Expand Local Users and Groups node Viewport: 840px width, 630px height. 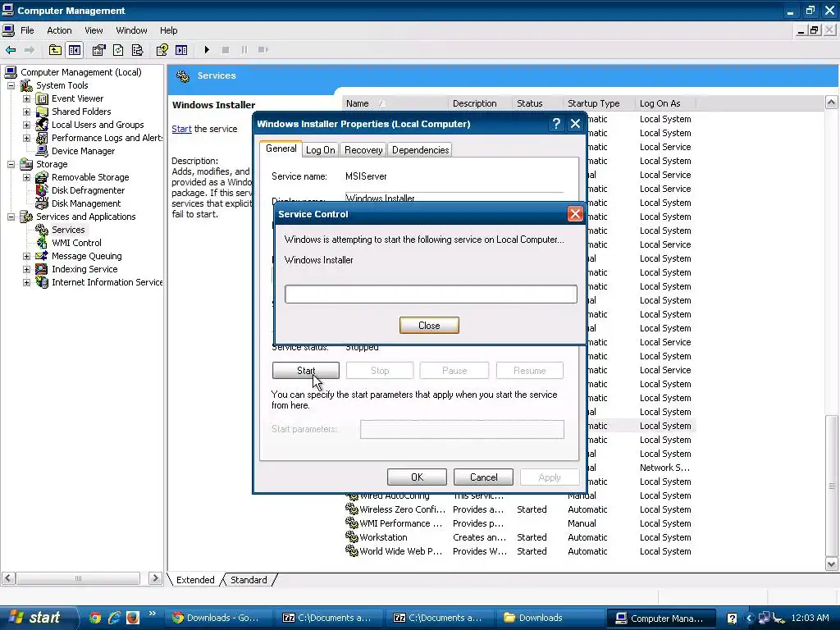pos(26,125)
